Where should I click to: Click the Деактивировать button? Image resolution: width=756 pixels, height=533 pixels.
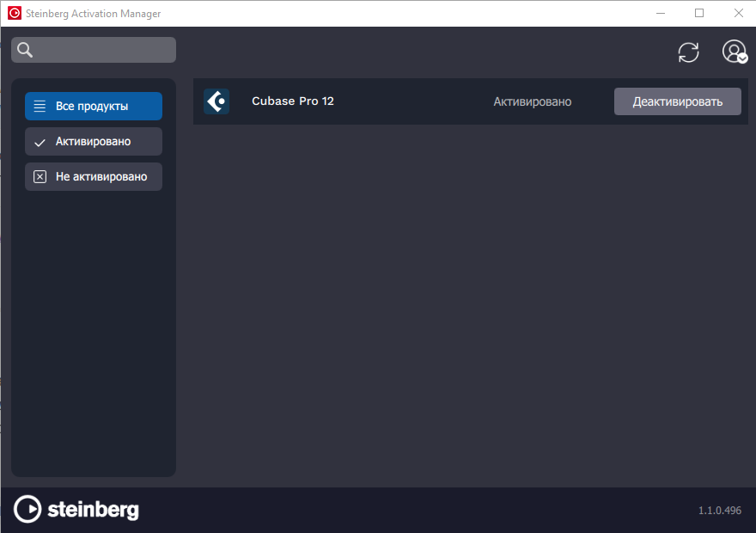click(x=678, y=101)
